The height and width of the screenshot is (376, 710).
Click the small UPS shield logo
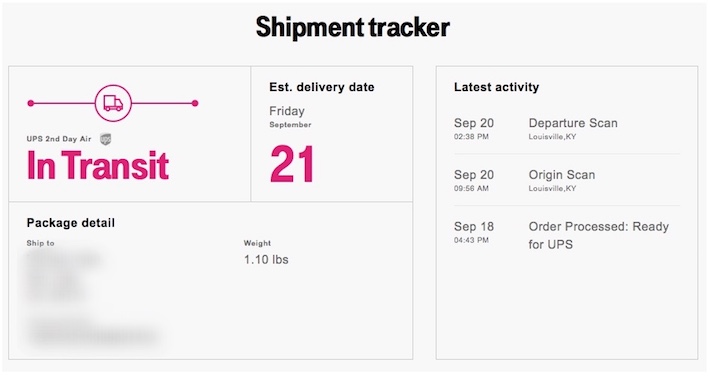click(106, 139)
